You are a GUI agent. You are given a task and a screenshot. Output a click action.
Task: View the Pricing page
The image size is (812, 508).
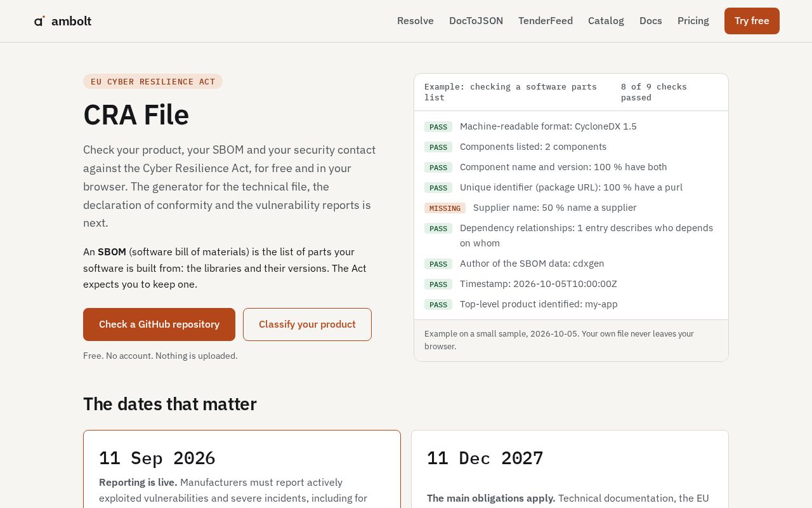[x=693, y=21]
